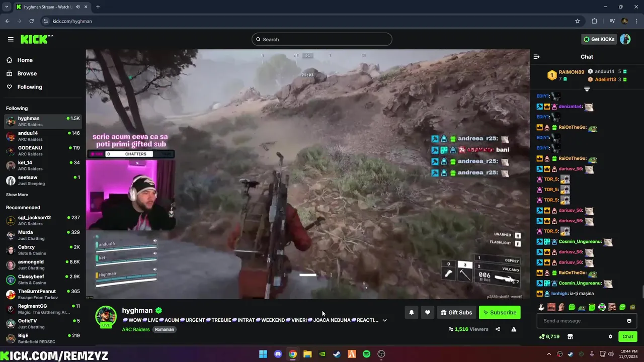The width and height of the screenshot is (644, 362).
Task: Report stream using the warning triangle icon
Action: pos(514,329)
